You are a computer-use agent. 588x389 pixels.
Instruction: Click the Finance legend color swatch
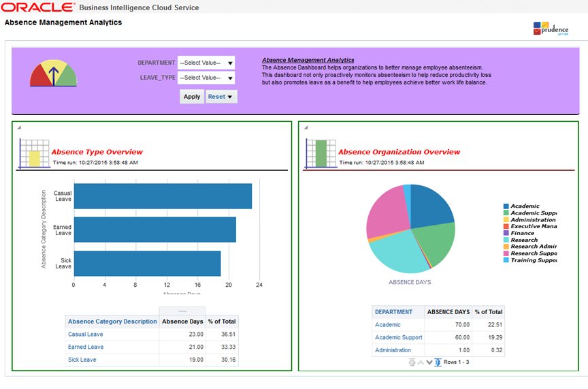coord(506,233)
